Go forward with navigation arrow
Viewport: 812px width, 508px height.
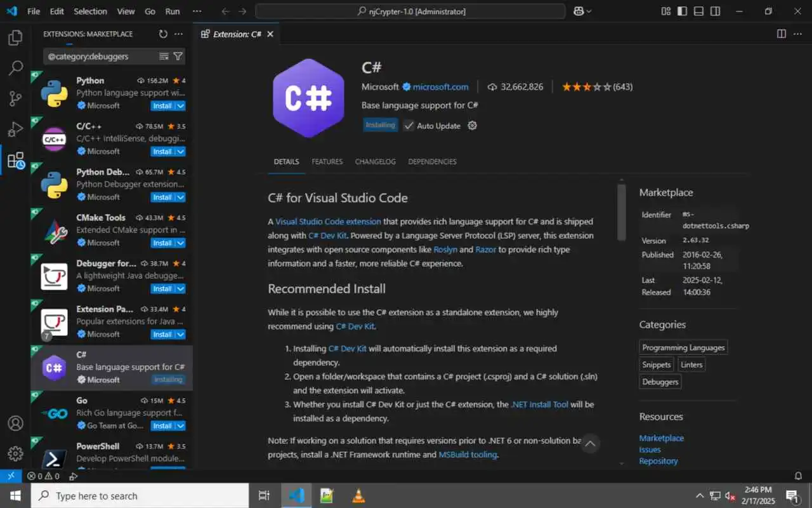(242, 11)
